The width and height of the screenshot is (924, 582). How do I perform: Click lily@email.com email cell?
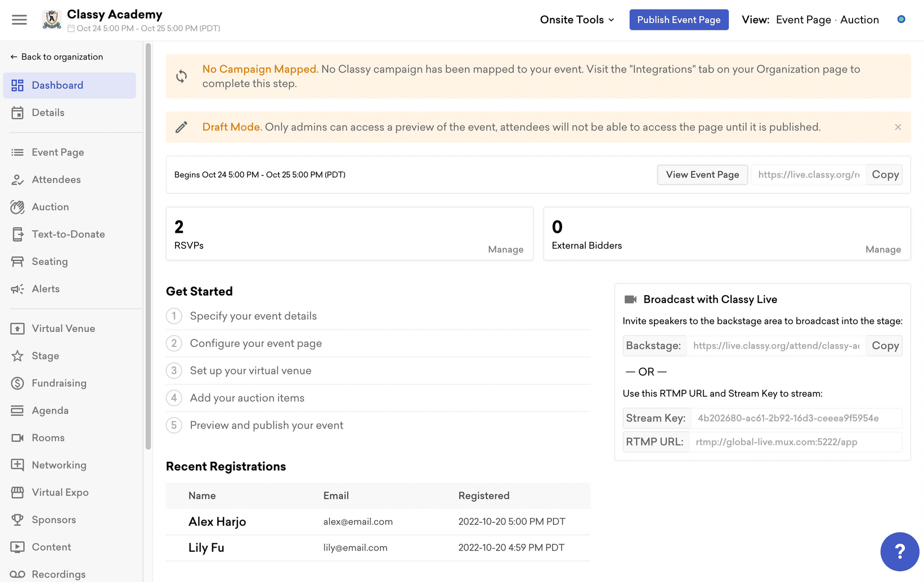355,548
